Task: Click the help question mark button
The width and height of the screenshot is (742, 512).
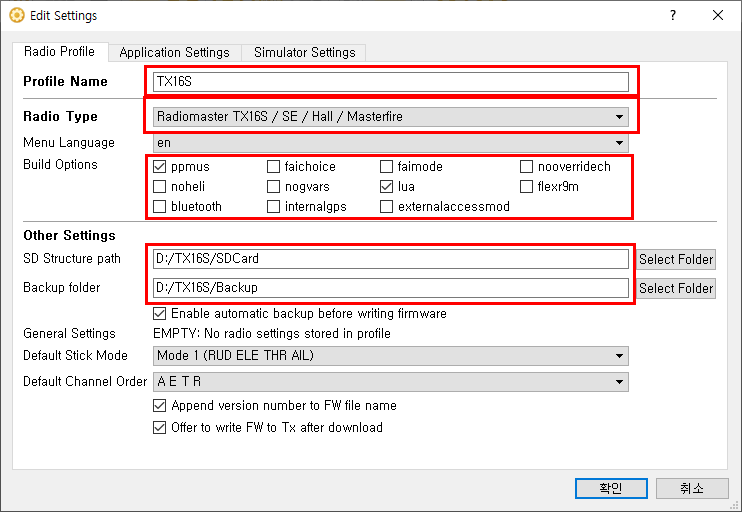Action: (672, 15)
